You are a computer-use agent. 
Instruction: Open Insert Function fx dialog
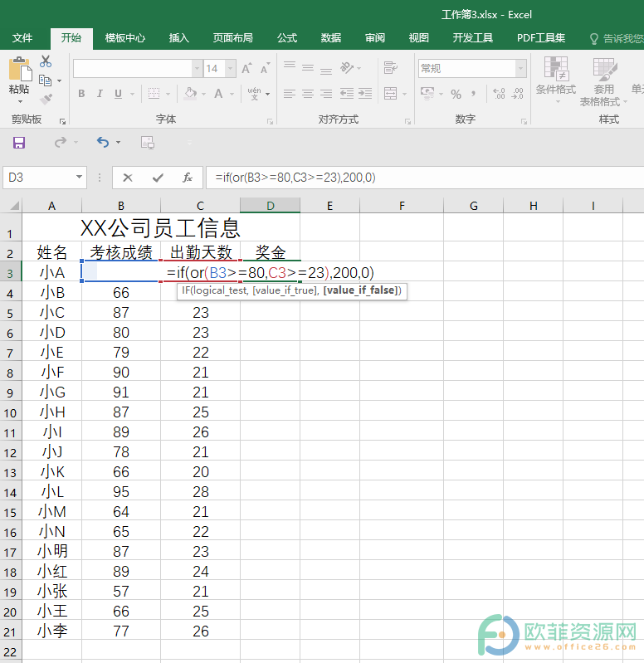188,178
